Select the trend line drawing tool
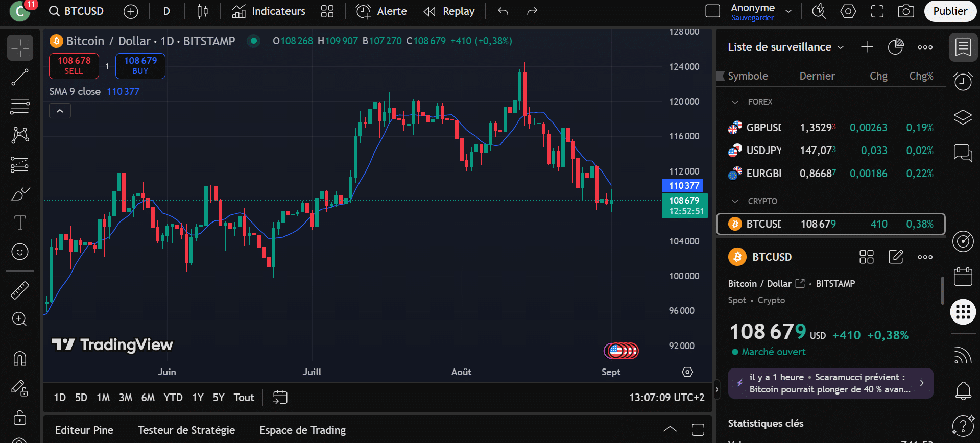Viewport: 980px width, 443px height. [x=20, y=78]
